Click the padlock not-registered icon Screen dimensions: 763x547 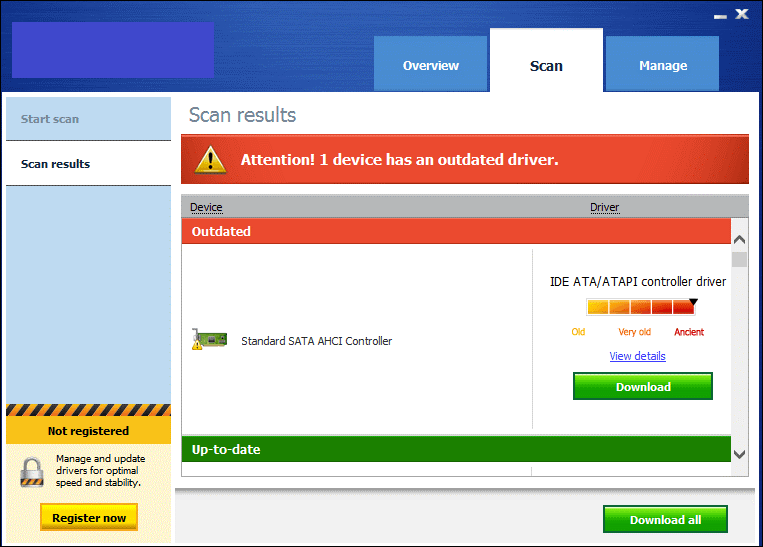click(32, 472)
